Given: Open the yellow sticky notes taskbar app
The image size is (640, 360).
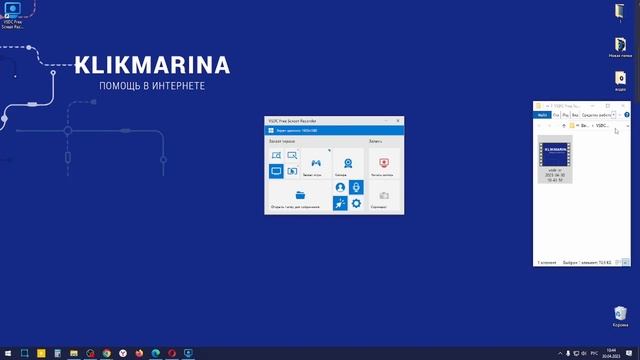Looking at the screenshot, I should pos(41,353).
